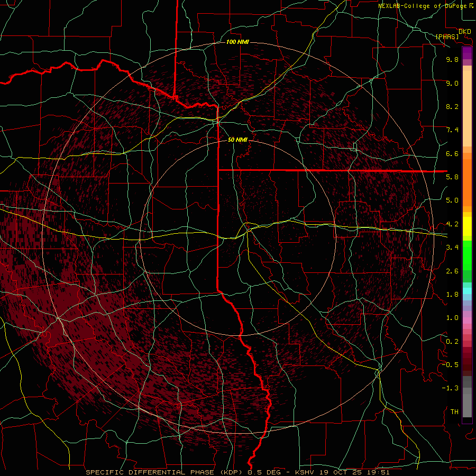Click the -0.5 value on the scale
Screen dimensions: 476x476
pos(450,364)
